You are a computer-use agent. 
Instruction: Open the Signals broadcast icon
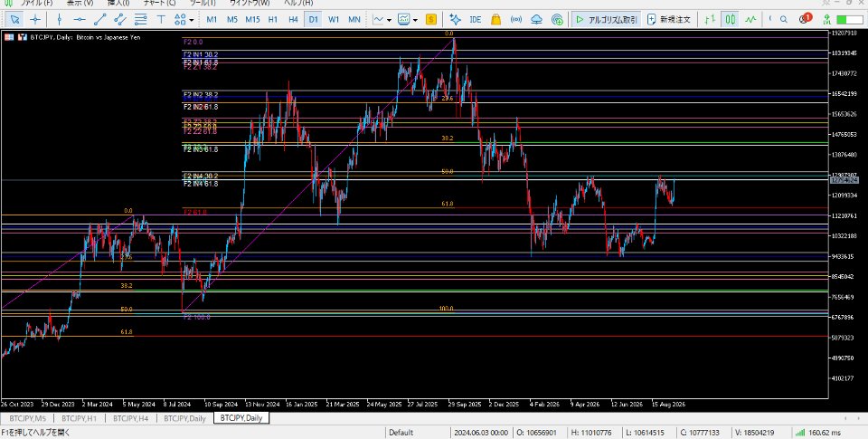click(516, 19)
